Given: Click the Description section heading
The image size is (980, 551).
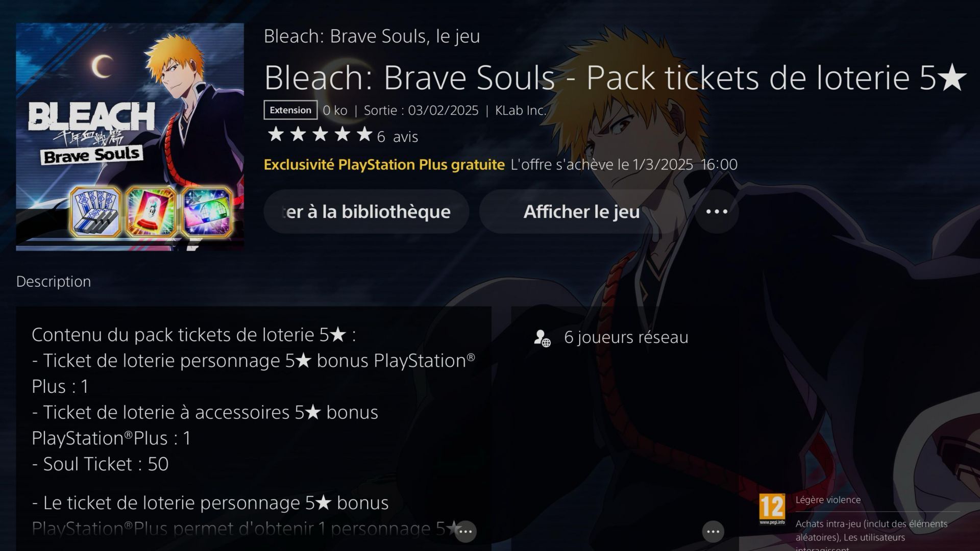Looking at the screenshot, I should [x=54, y=282].
